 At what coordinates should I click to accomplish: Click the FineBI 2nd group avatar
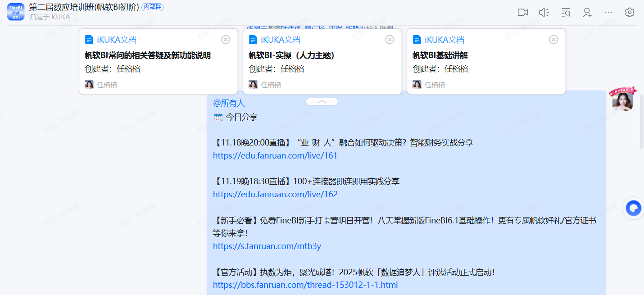[x=16, y=12]
